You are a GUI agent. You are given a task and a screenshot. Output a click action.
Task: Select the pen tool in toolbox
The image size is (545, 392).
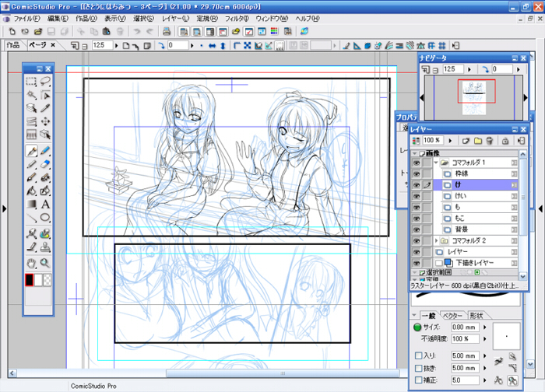(31, 151)
